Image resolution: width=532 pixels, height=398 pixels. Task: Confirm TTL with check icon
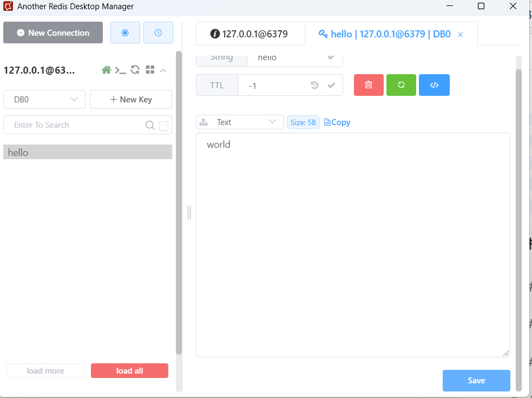point(331,85)
